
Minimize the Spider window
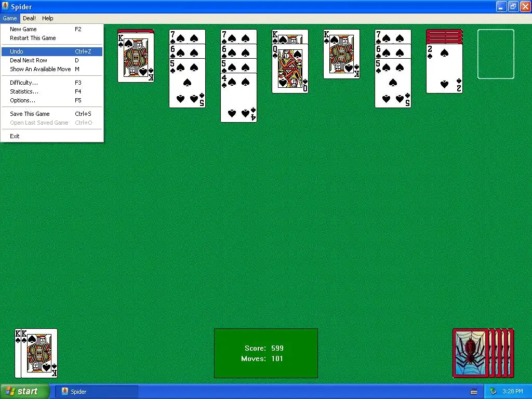[x=501, y=6]
